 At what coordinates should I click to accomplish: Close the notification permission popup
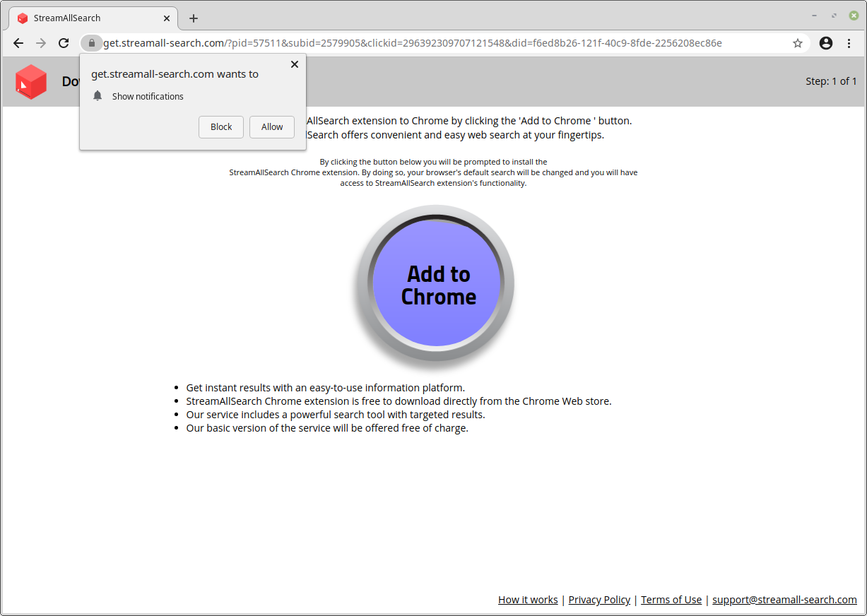295,64
